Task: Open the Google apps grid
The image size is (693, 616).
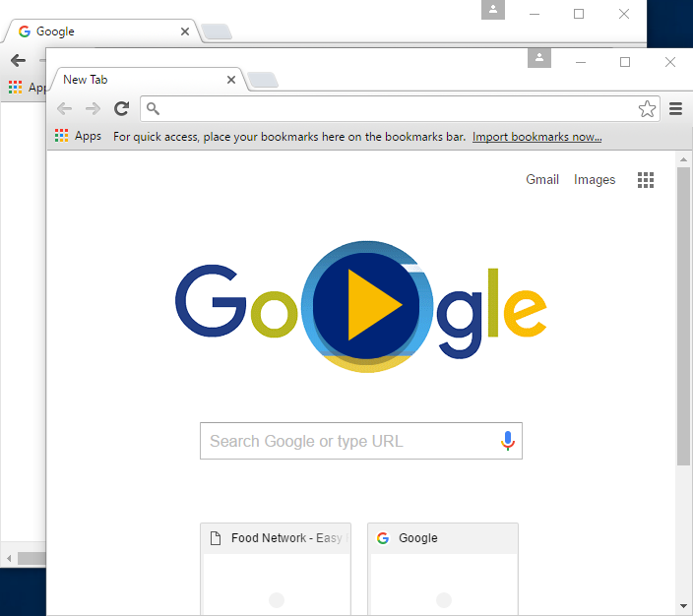Action: 646,179
